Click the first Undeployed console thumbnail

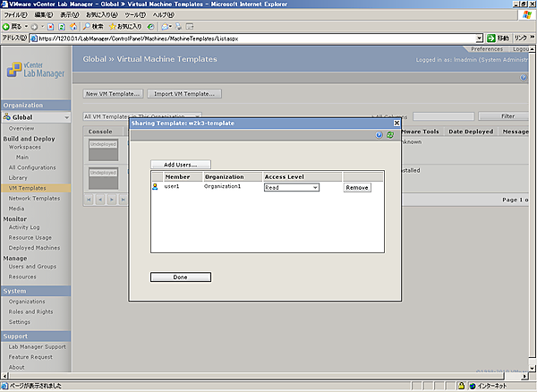click(103, 150)
